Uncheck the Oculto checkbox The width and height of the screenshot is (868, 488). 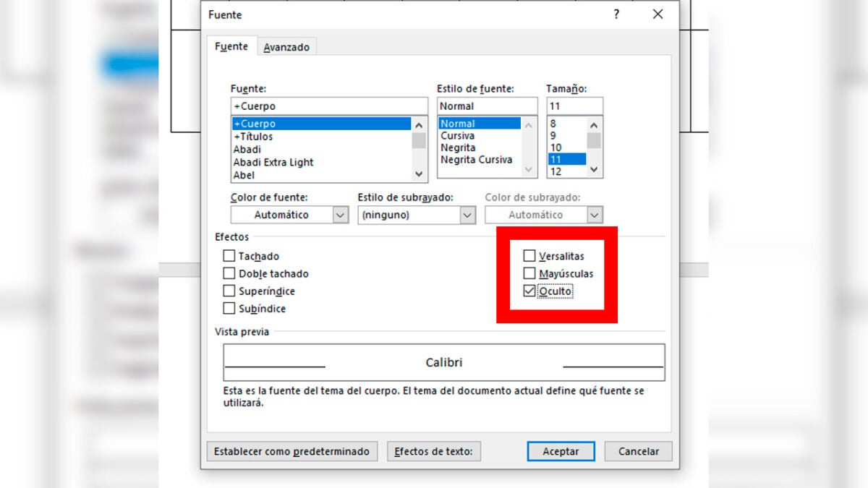coord(529,291)
